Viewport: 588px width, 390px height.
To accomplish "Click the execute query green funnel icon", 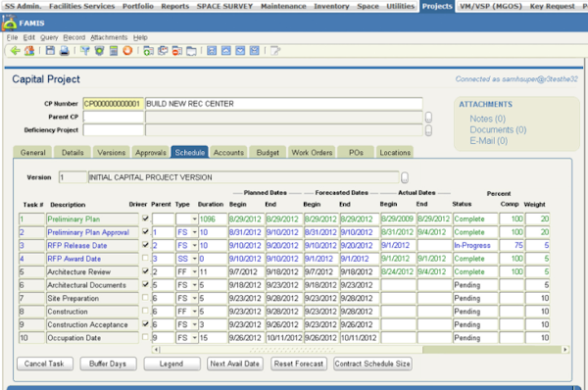I will coord(99,51).
